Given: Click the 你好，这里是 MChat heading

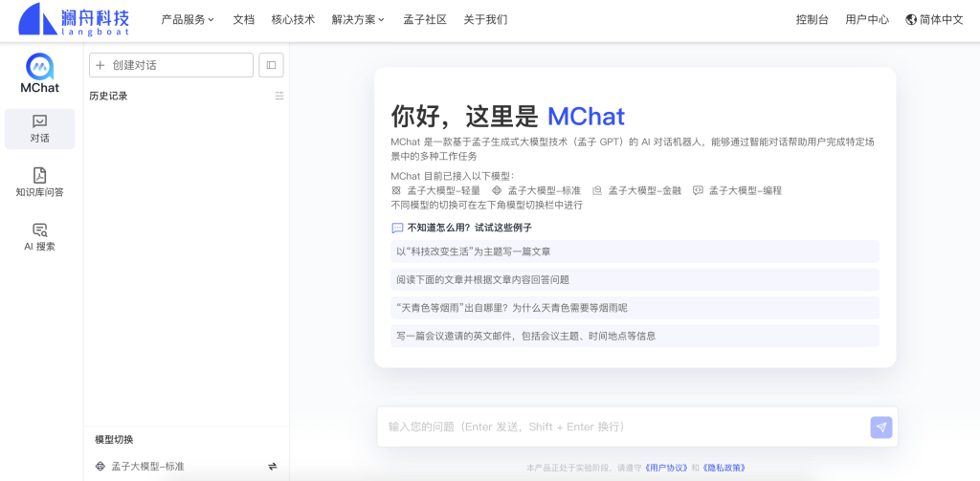Looking at the screenshot, I should point(508,117).
